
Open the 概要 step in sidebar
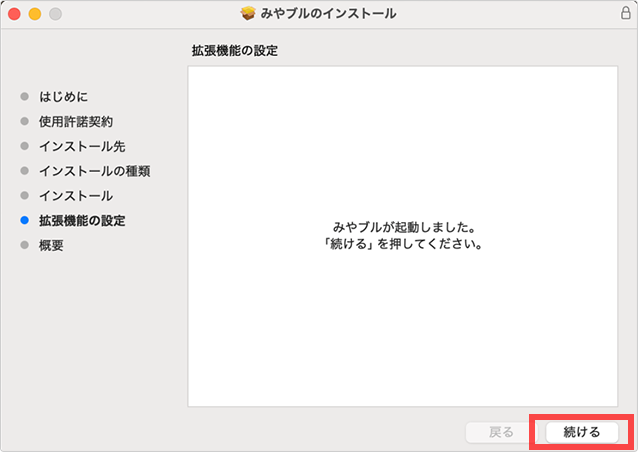coord(51,246)
